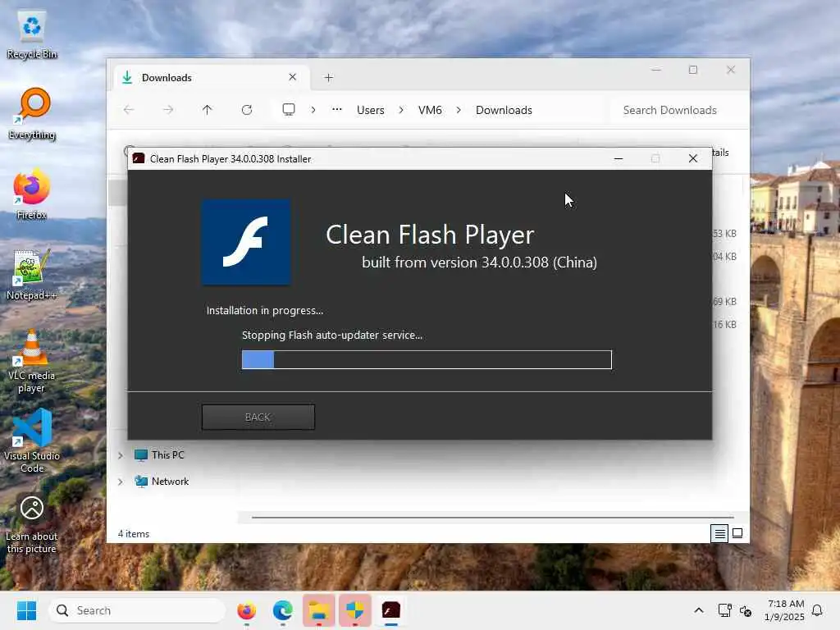Screen dimensions: 840x630
Task: Select Network in the navigation pane
Action: tap(170, 481)
